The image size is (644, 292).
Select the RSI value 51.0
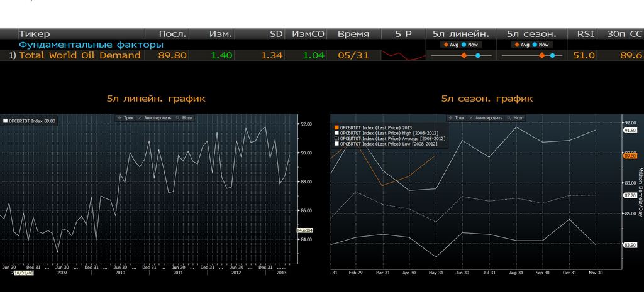[584, 55]
